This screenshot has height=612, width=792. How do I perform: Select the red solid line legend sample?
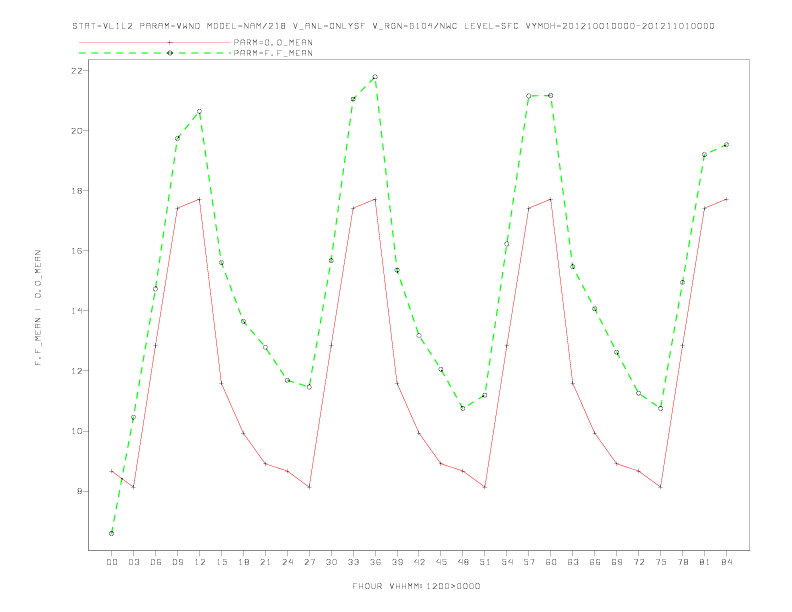[155, 42]
